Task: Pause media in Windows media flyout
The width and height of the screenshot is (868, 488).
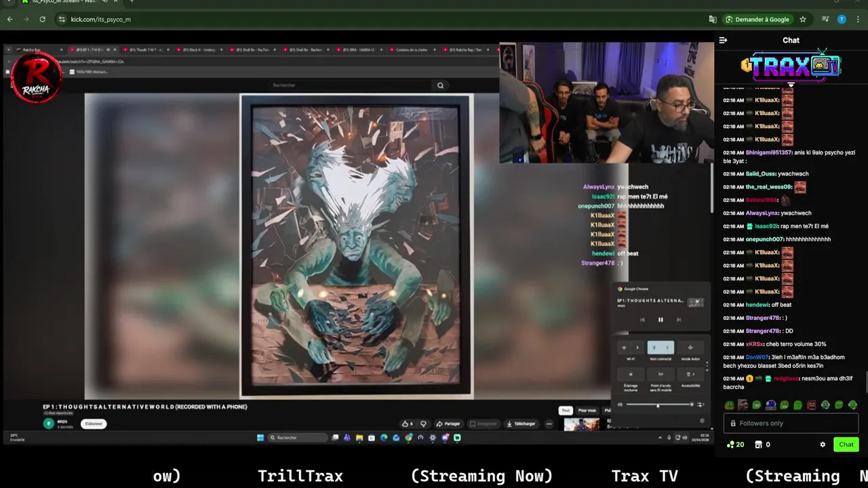Action: point(660,320)
